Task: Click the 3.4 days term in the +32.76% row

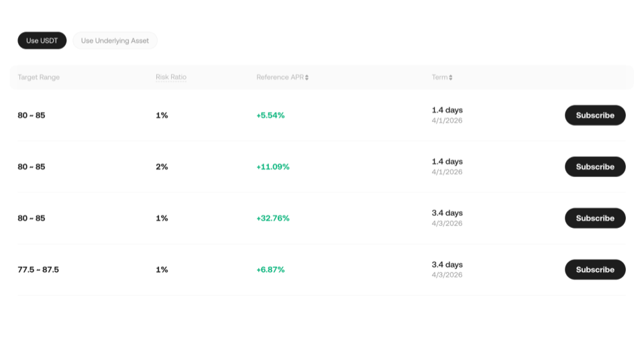Action: point(447,213)
